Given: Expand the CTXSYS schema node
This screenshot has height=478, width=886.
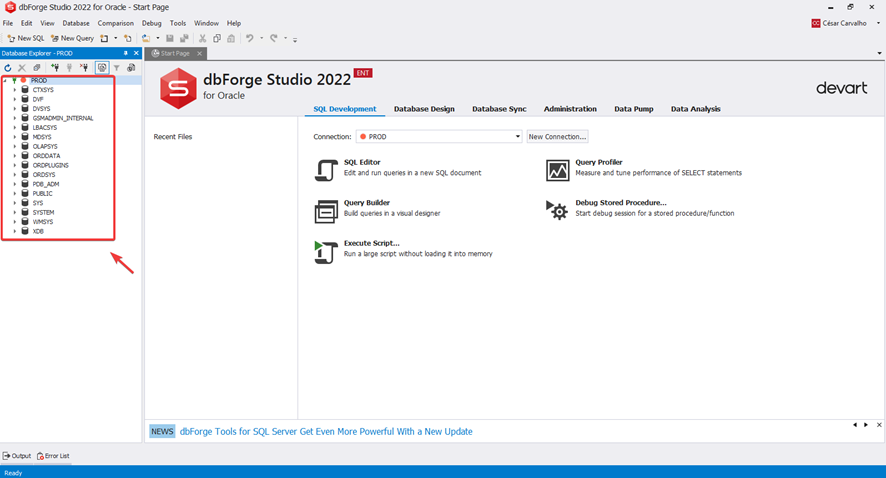Looking at the screenshot, I should [15, 90].
